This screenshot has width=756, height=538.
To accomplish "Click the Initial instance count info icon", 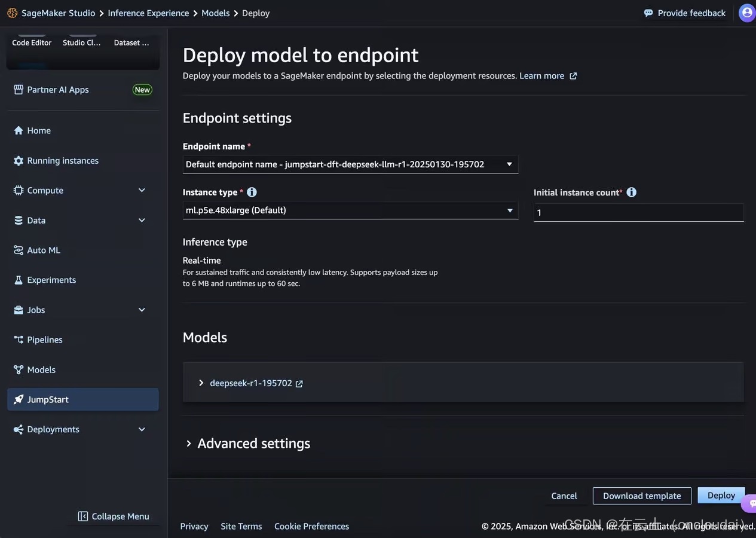I will pyautogui.click(x=631, y=192).
